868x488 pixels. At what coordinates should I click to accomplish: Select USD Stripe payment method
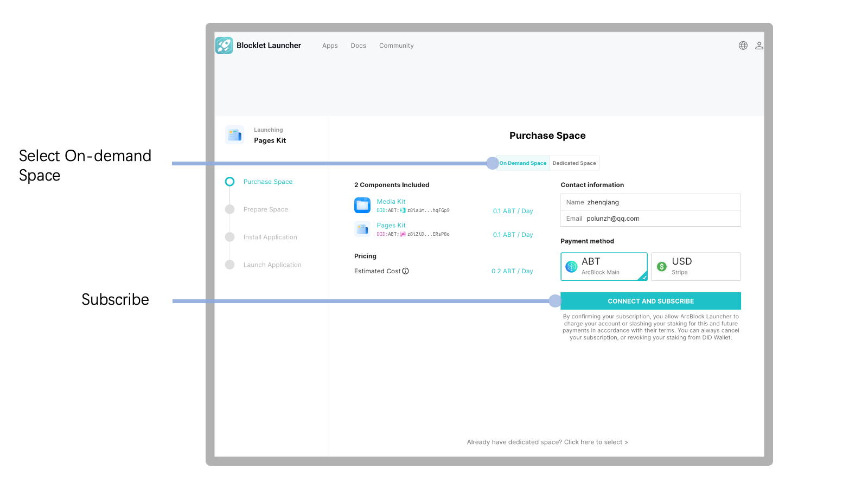point(695,266)
